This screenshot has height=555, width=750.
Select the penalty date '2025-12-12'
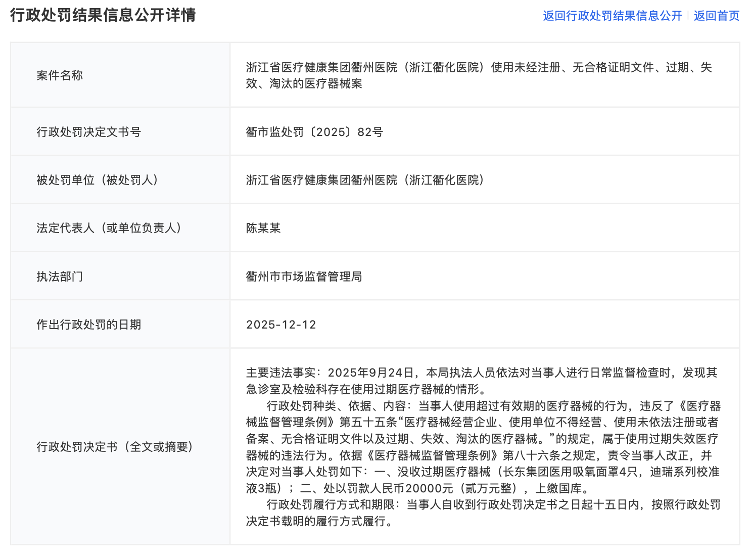[x=281, y=324]
